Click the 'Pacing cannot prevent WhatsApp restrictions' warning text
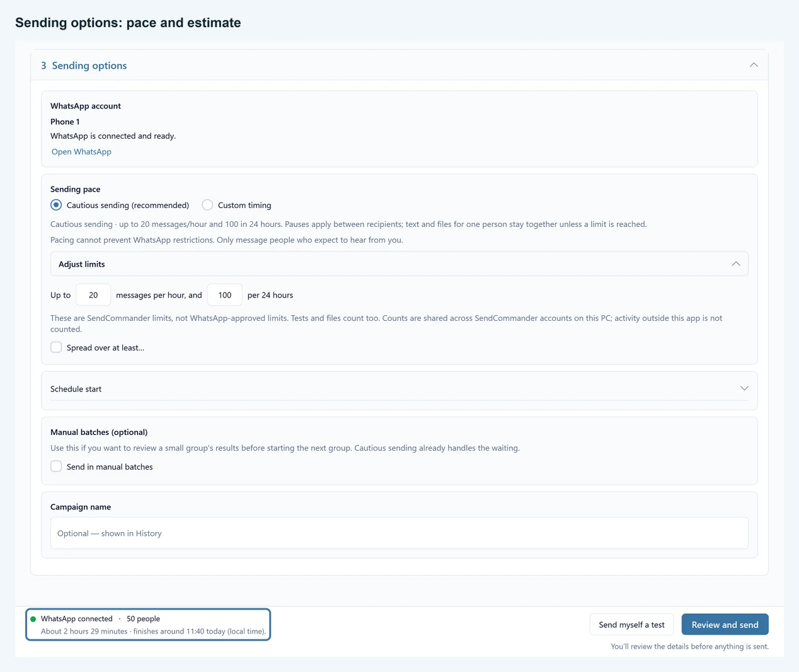Viewport: 799px width, 672px height. coord(227,240)
